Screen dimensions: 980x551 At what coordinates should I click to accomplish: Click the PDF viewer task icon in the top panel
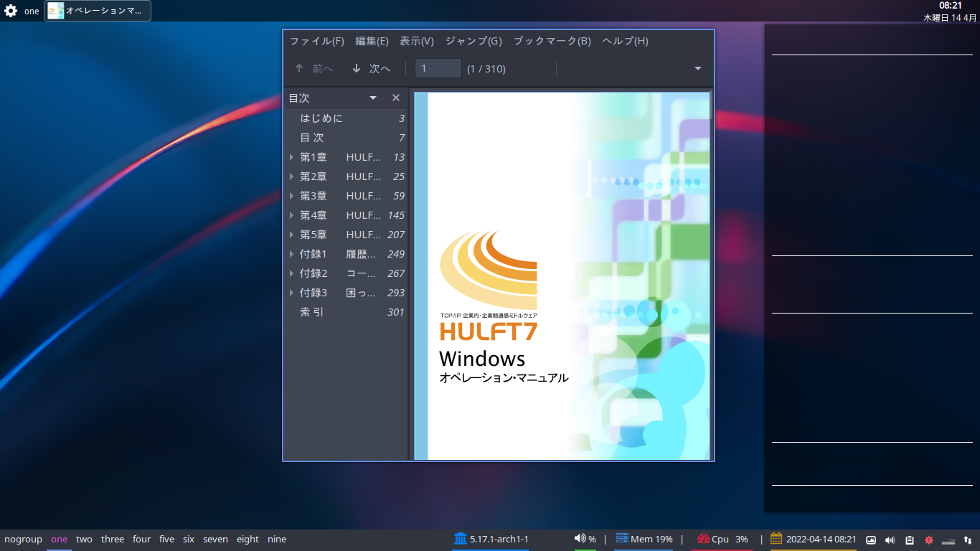[56, 11]
